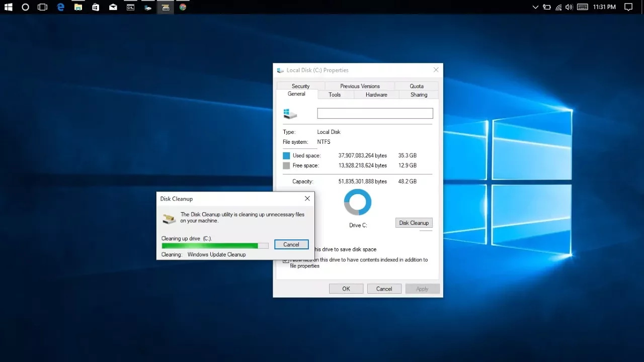Click the Disk Cleanup dialog title
Screen dimensions: 644x362
tap(176, 199)
